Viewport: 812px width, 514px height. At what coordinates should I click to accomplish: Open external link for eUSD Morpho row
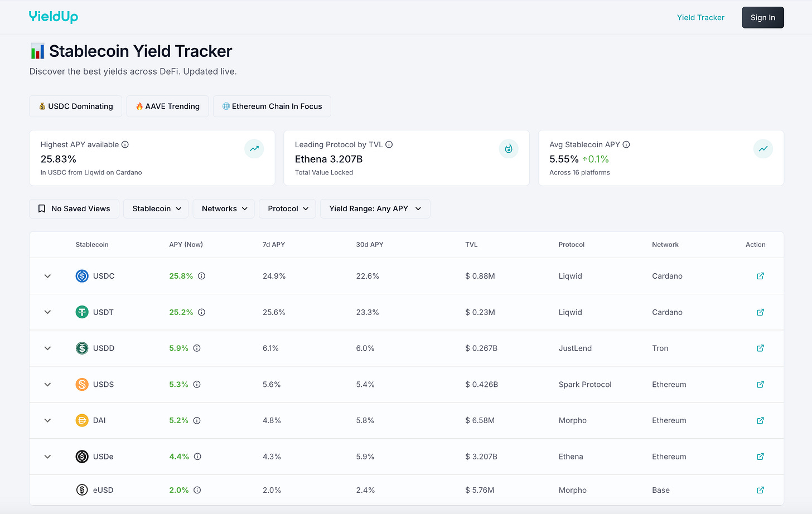[760, 490]
